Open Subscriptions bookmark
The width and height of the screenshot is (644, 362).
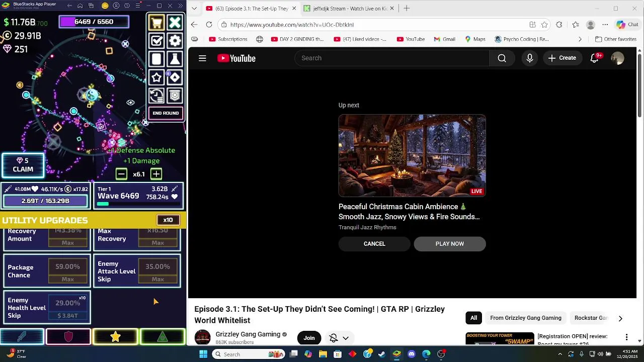click(x=228, y=39)
